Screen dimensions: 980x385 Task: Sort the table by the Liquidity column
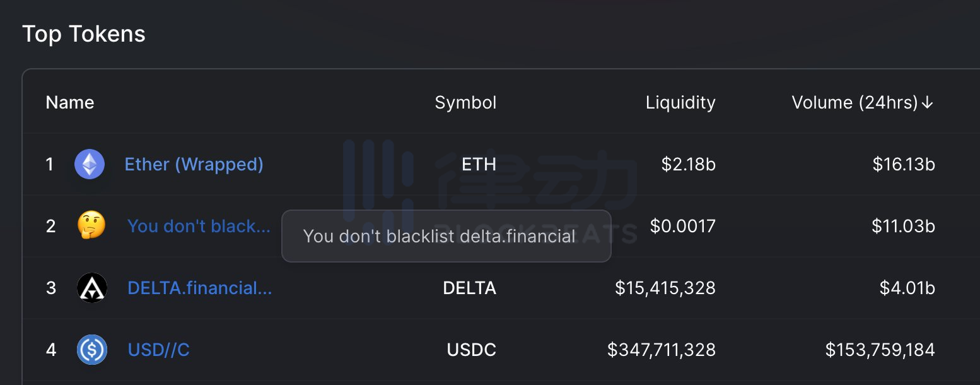(x=680, y=102)
